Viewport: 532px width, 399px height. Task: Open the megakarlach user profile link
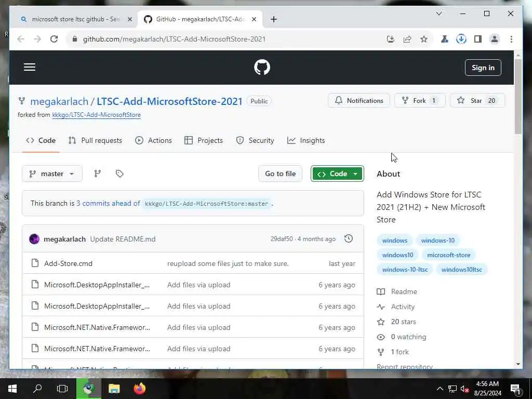click(x=59, y=101)
